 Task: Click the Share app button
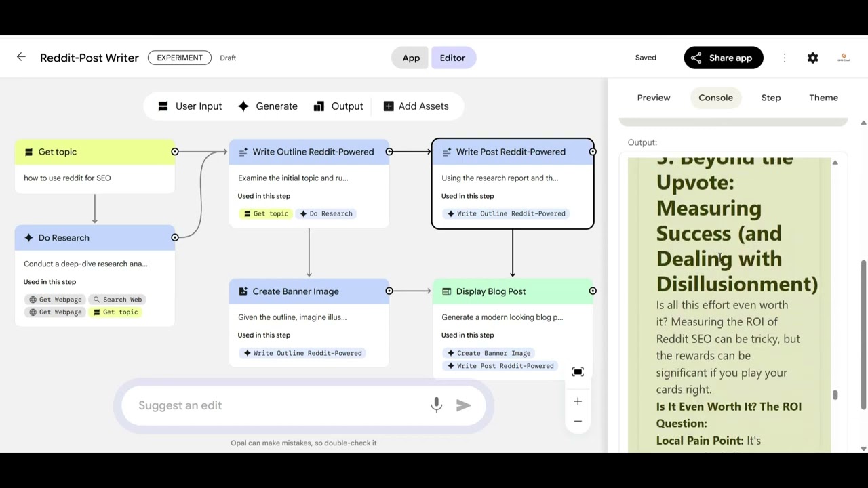[723, 58]
